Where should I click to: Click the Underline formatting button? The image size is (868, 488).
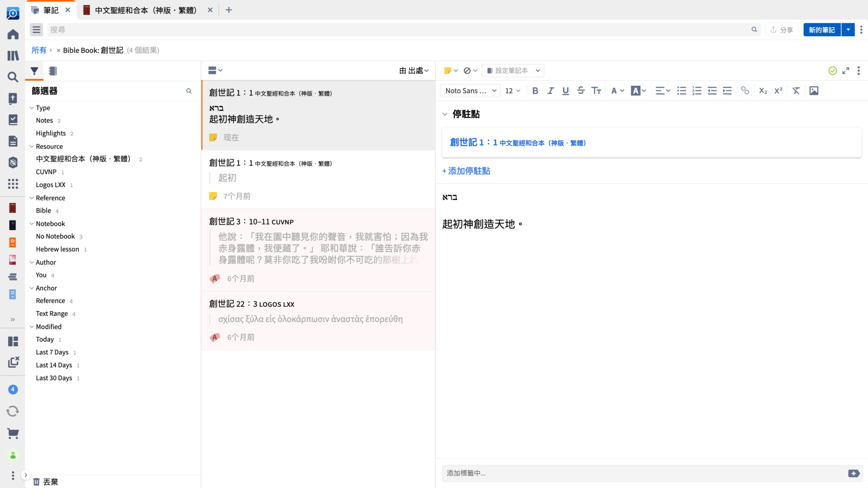tap(565, 91)
